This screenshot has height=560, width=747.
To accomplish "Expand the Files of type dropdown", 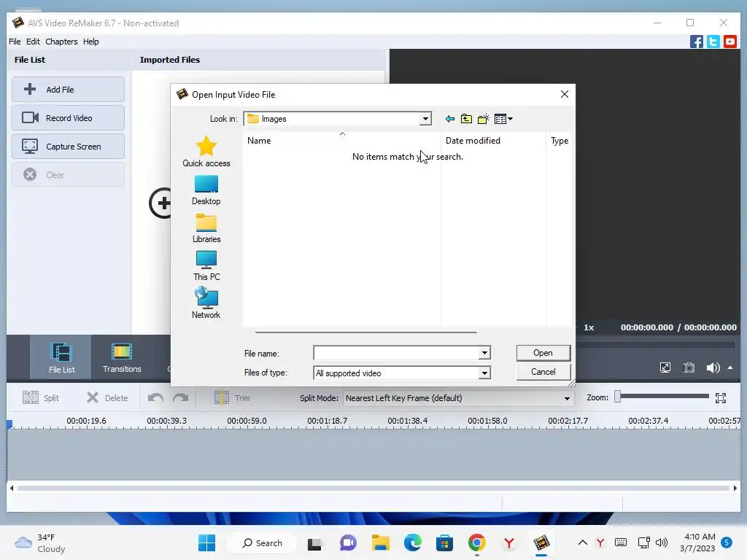I will pos(484,373).
